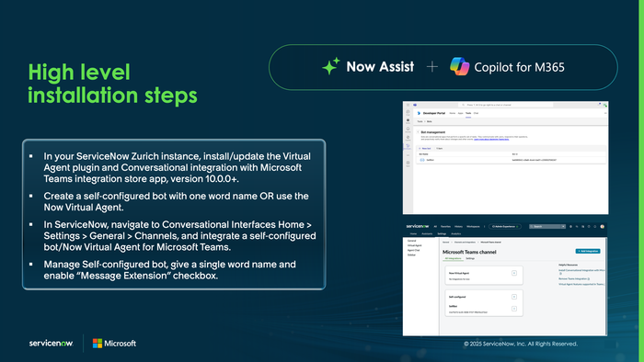This screenshot has height=362, width=644.
Task: Click the New bot button
Action: pyautogui.click(x=425, y=149)
